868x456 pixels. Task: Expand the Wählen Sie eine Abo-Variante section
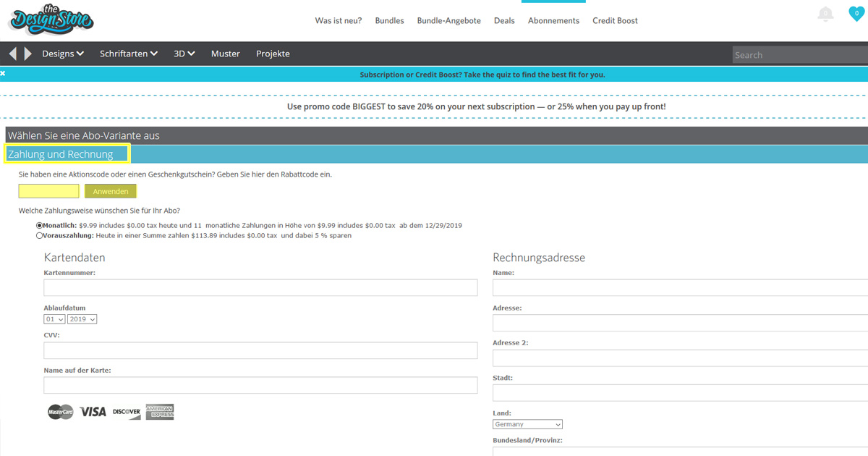coord(84,135)
